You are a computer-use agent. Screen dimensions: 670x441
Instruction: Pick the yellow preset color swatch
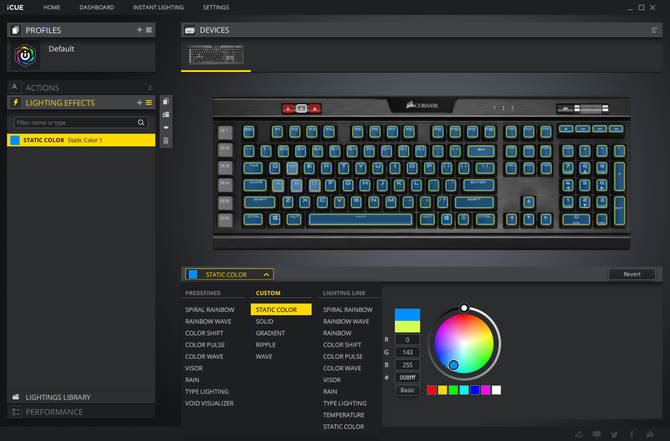pos(443,390)
